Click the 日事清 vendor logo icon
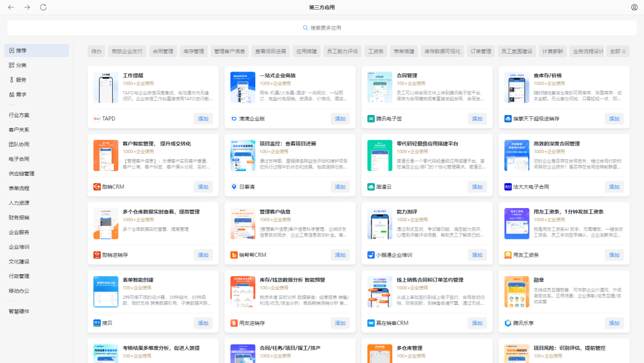 234,187
